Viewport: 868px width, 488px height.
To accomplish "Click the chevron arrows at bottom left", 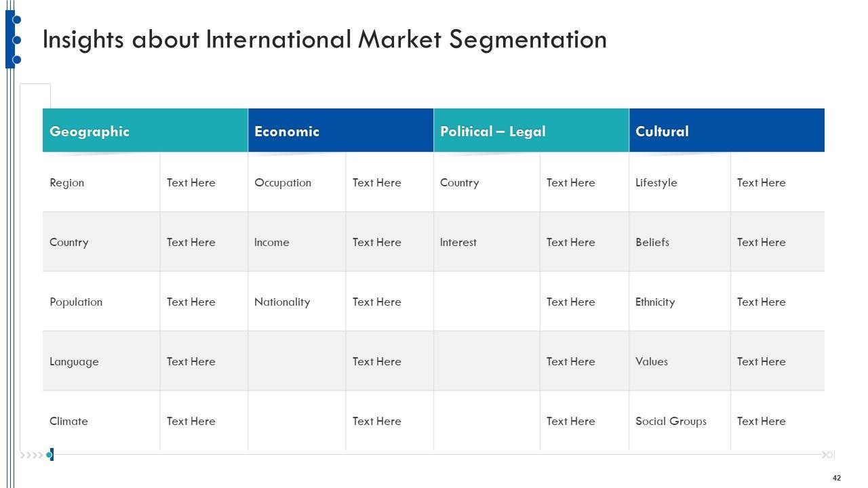I will (32, 455).
